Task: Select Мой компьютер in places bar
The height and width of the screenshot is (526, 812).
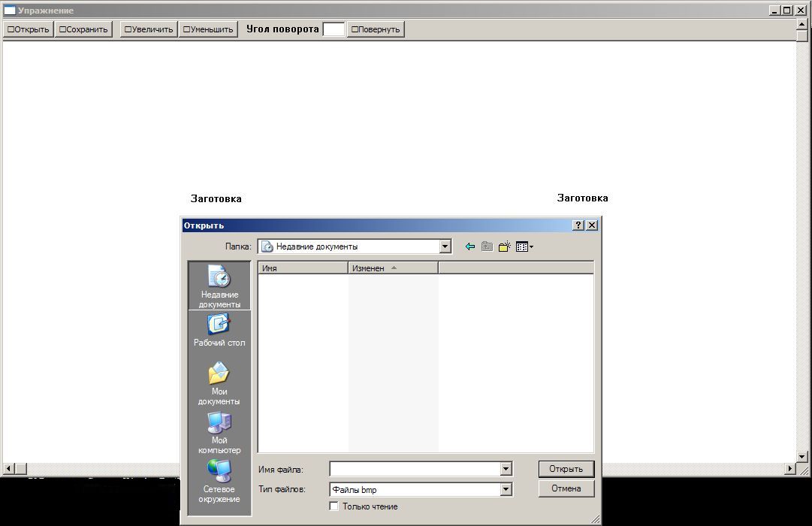Action: click(x=219, y=433)
